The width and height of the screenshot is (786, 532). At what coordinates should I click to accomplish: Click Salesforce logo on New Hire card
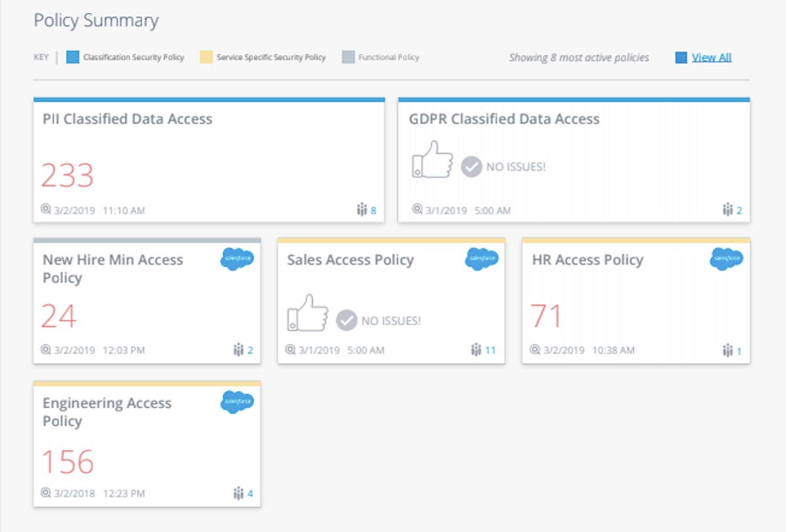coord(236,259)
